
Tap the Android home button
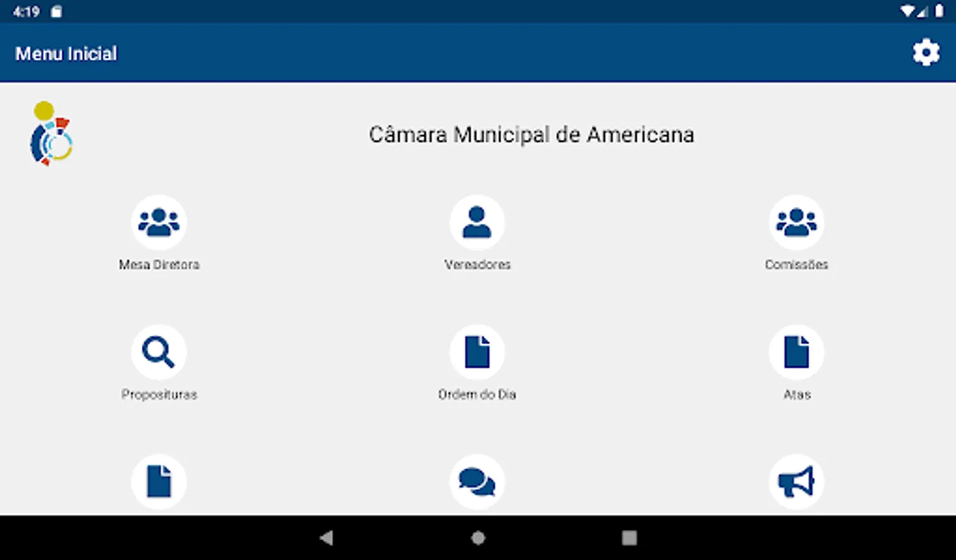click(478, 538)
